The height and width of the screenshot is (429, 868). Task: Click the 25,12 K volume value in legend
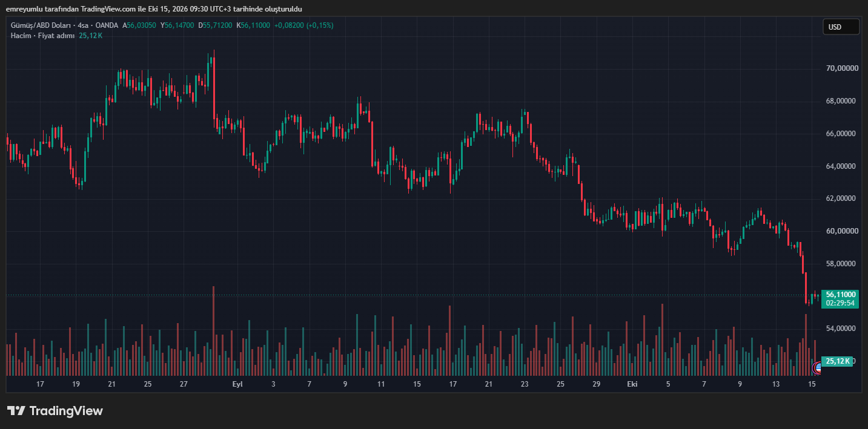point(90,36)
